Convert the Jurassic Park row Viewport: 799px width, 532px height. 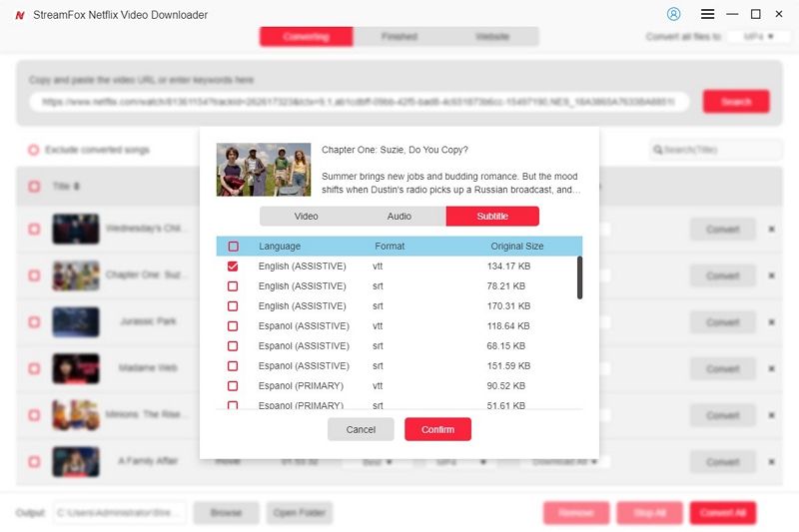722,322
